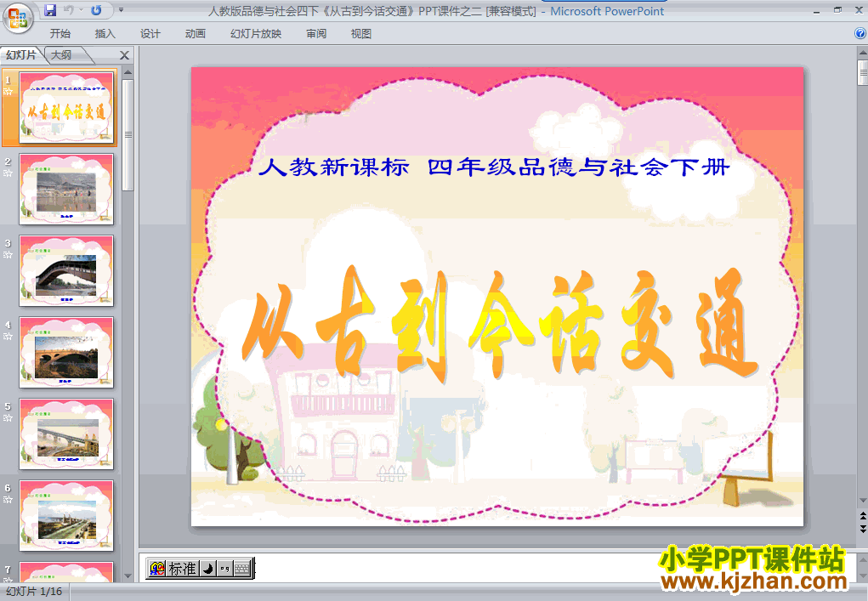Screen dimensions: 868x601
Task: Toggle the IME half/full-width moon icon
Action: pos(208,569)
